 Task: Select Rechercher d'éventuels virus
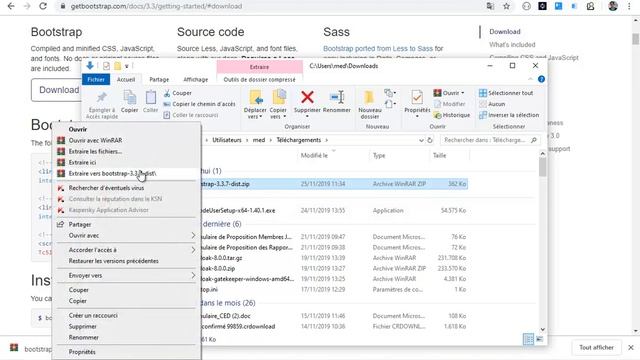coord(127,188)
